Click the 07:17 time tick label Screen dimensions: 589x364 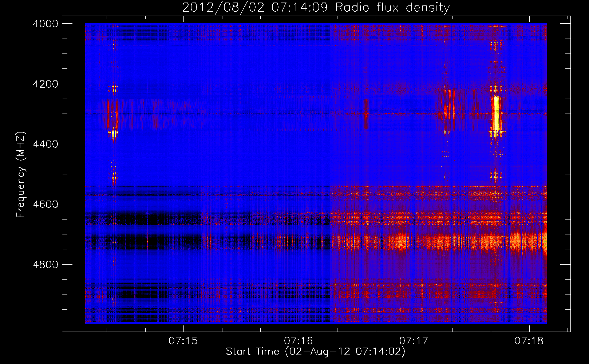click(414, 341)
